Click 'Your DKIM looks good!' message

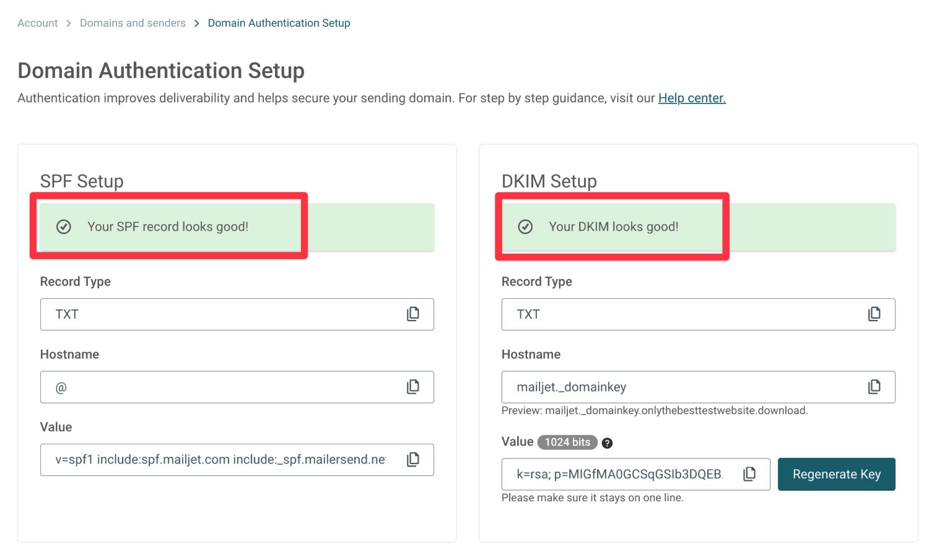pyautogui.click(x=614, y=226)
